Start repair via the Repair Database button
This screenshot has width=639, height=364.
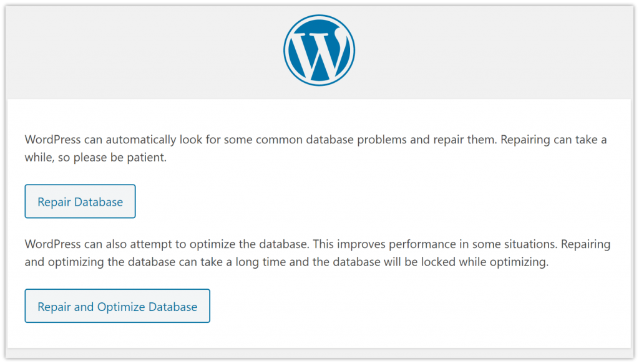click(80, 201)
